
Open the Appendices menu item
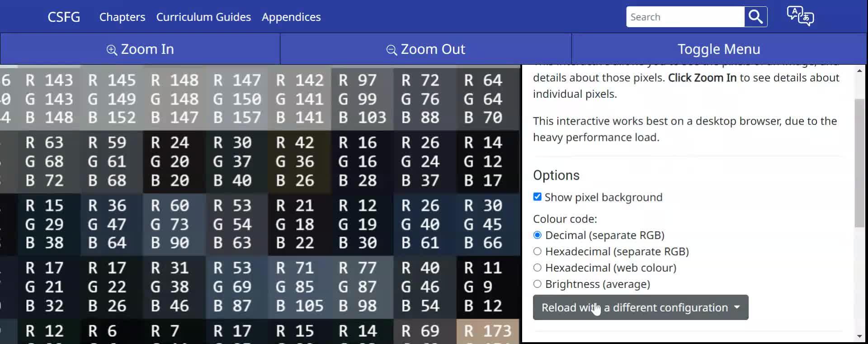(x=291, y=17)
